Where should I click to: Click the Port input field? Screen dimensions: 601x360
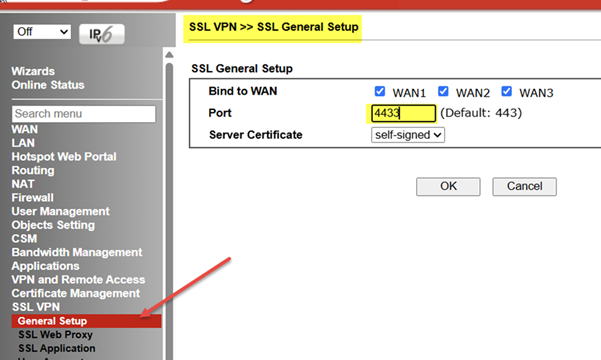point(403,113)
